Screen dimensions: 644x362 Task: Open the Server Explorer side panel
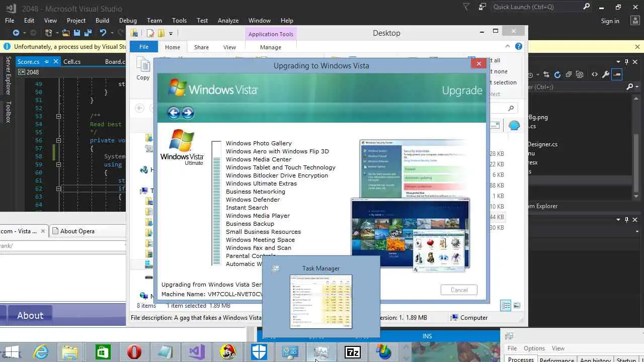(8, 75)
